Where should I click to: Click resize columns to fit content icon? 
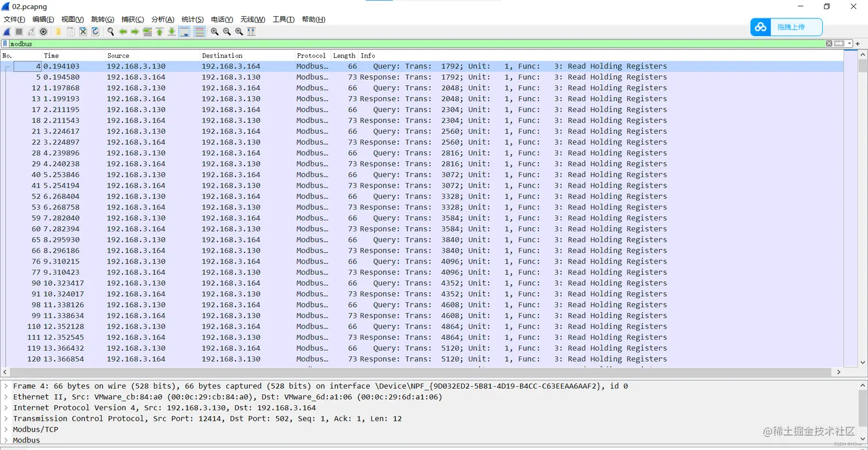click(251, 32)
